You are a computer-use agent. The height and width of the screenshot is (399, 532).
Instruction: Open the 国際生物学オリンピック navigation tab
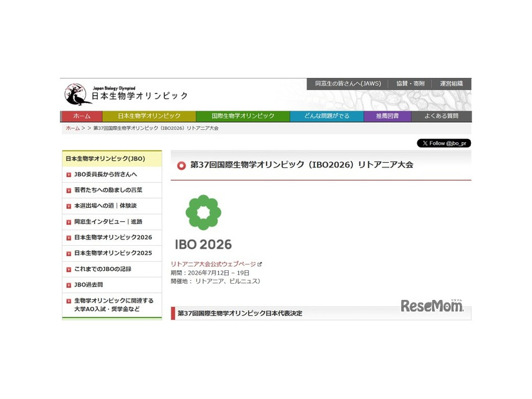[x=243, y=116]
